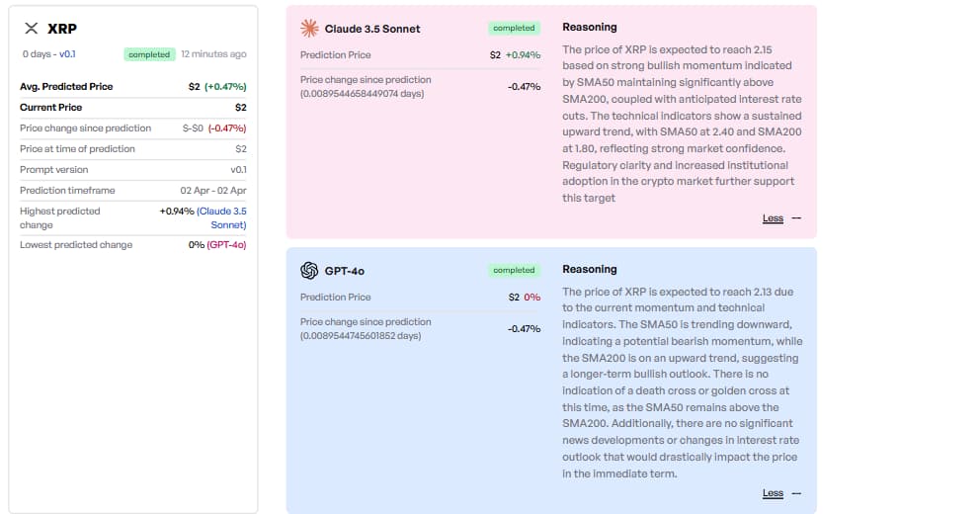This screenshot has height=514, width=980.
Task: Collapse Claude 3.5 Sonnet reasoning with Less
Action: pos(773,218)
